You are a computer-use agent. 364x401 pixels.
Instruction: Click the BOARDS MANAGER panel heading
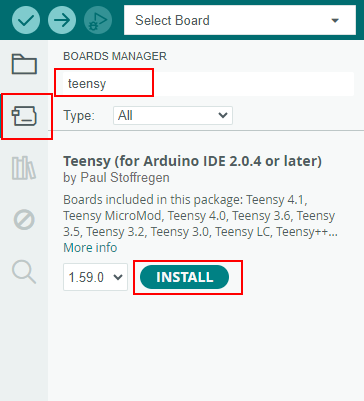pos(115,56)
